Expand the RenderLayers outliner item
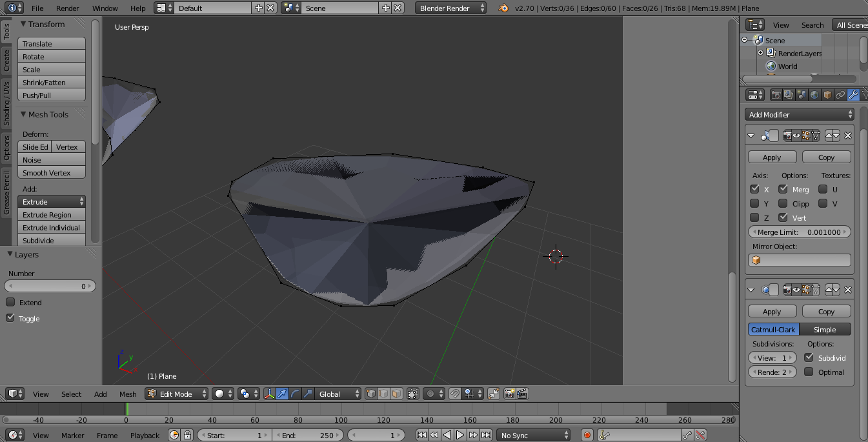The height and width of the screenshot is (442, 868). pos(761,53)
